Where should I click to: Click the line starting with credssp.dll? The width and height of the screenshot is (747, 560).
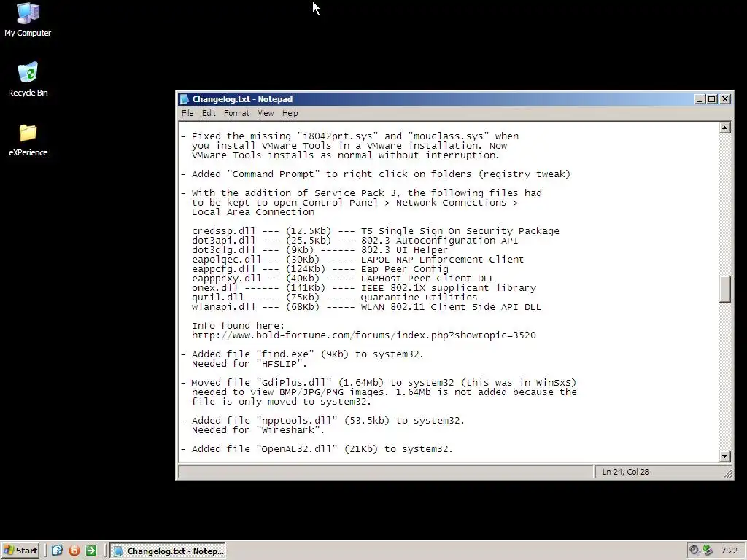(376, 231)
